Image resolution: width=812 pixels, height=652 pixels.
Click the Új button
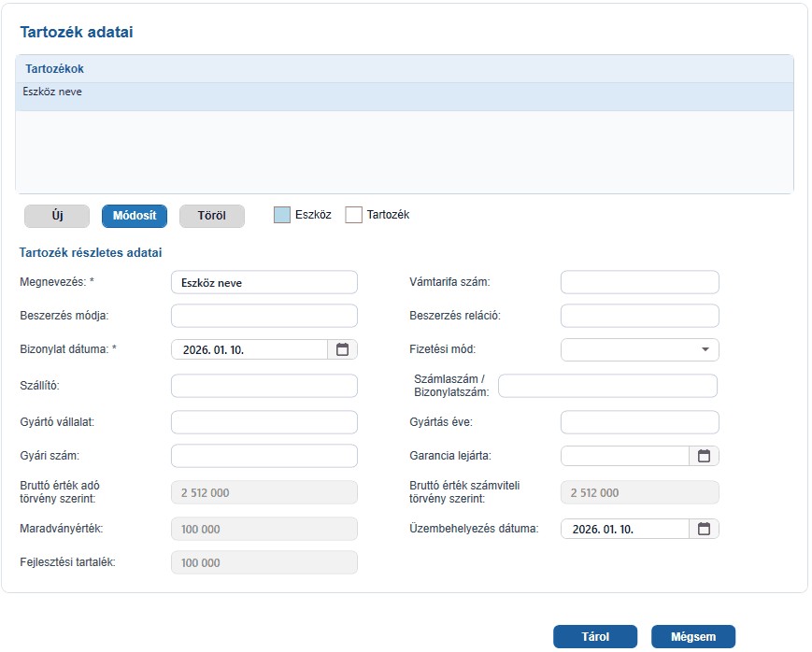[57, 216]
